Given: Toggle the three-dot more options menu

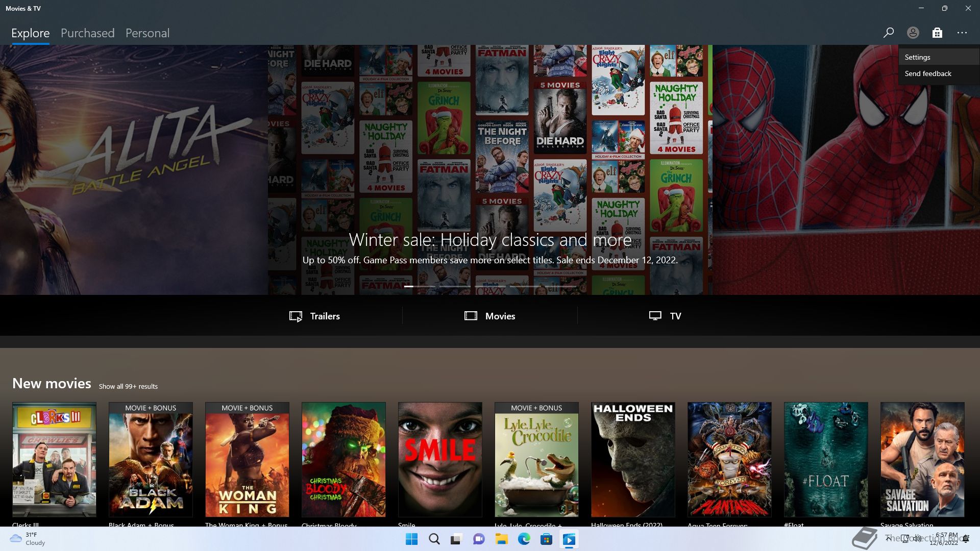Looking at the screenshot, I should point(962,33).
